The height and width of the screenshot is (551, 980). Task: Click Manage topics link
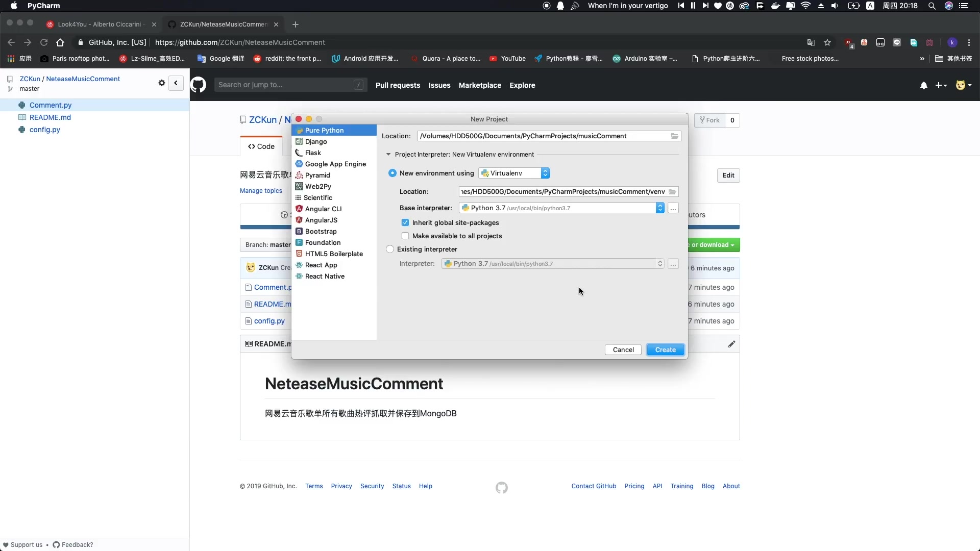tap(261, 191)
